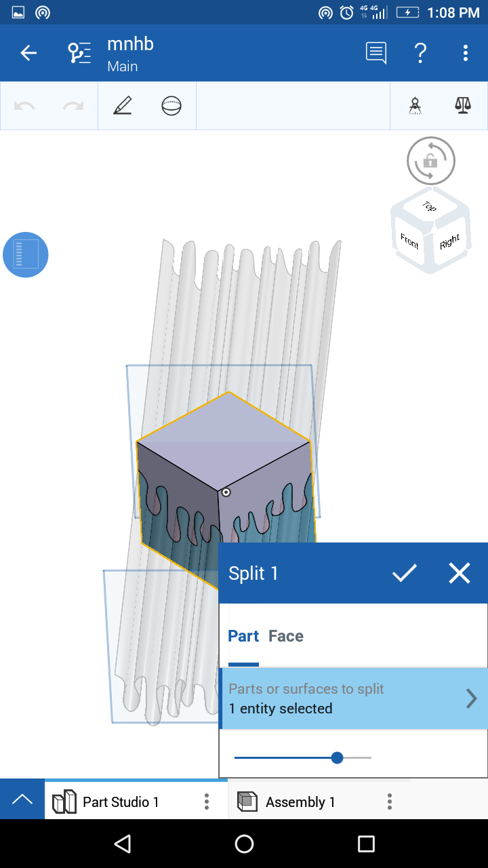Select the sketch pencil tool
The width and height of the screenshot is (488, 868).
123,106
